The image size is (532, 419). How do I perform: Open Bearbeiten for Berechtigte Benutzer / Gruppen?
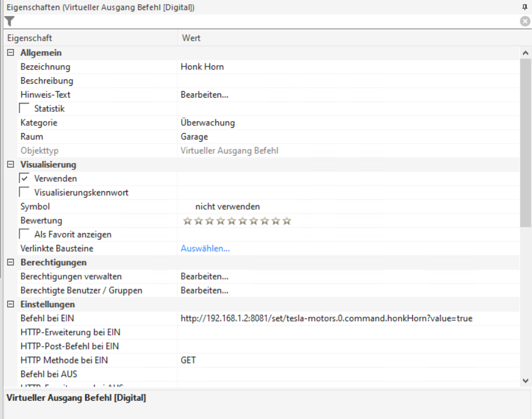point(204,290)
